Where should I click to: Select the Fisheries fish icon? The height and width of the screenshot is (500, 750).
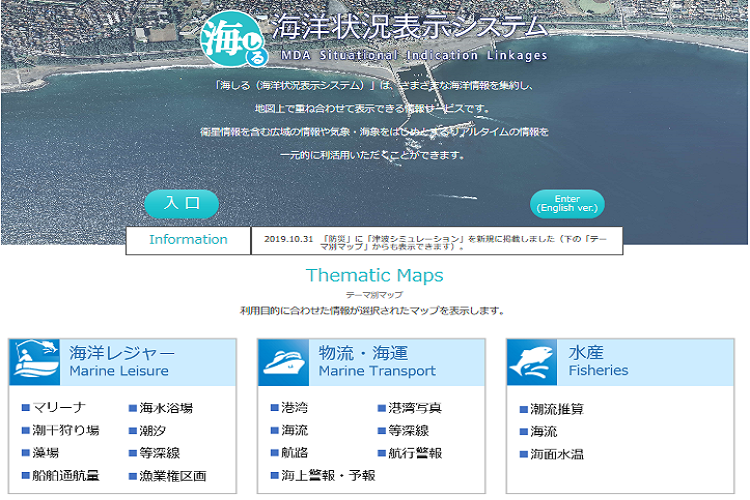click(532, 362)
